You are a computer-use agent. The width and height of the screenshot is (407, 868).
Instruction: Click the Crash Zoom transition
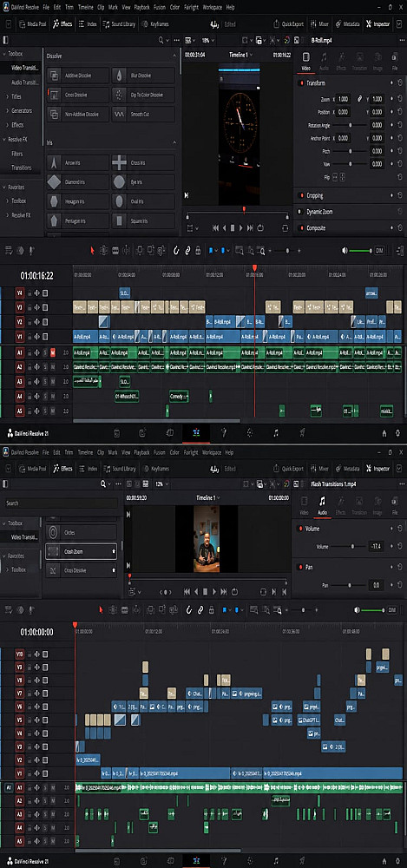81,551
